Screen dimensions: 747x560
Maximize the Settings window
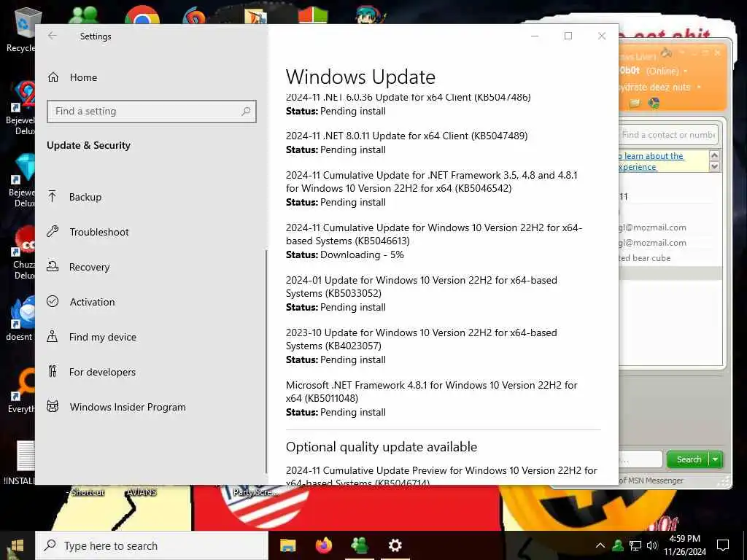[568, 36]
